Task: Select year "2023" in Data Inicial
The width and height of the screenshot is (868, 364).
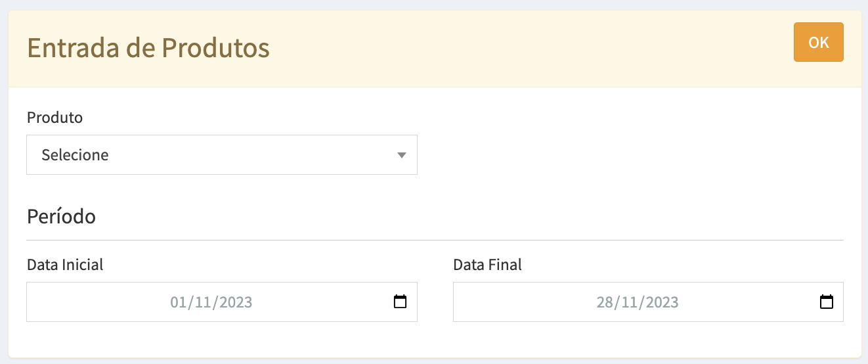Action: point(236,303)
